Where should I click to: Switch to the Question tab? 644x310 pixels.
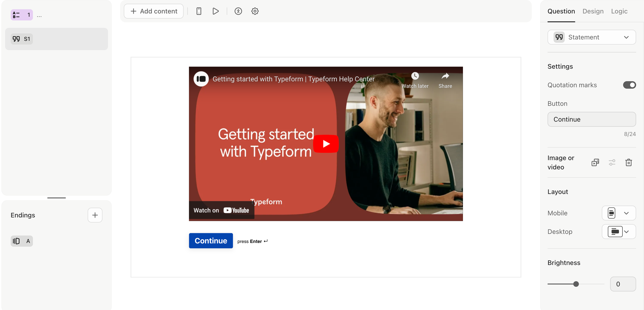561,11
